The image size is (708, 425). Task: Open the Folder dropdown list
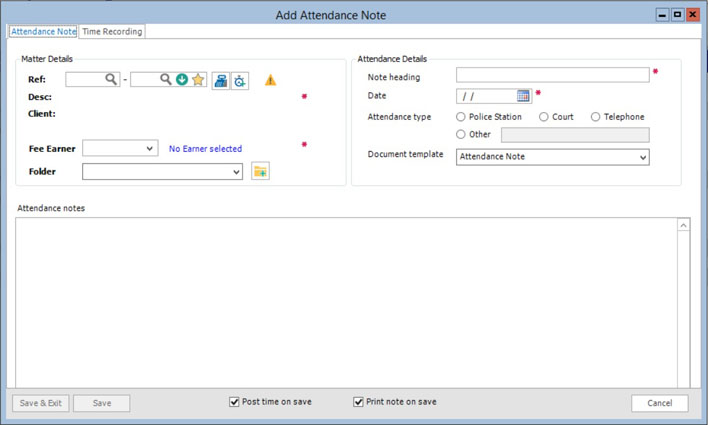point(236,172)
